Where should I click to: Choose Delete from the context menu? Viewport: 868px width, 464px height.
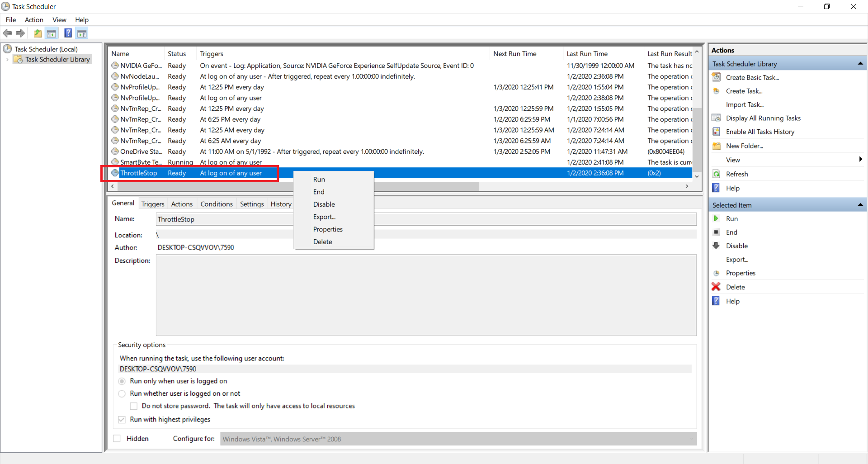coord(334,242)
